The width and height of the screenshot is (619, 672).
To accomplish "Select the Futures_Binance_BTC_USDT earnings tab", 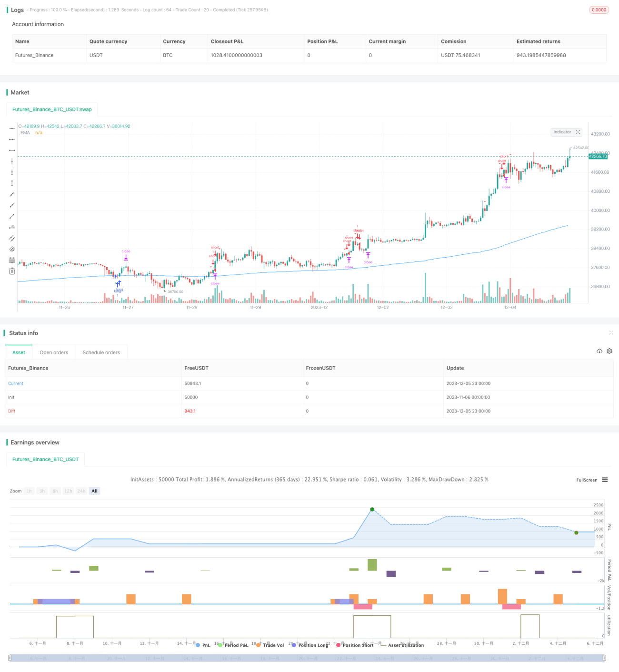I will coord(45,459).
